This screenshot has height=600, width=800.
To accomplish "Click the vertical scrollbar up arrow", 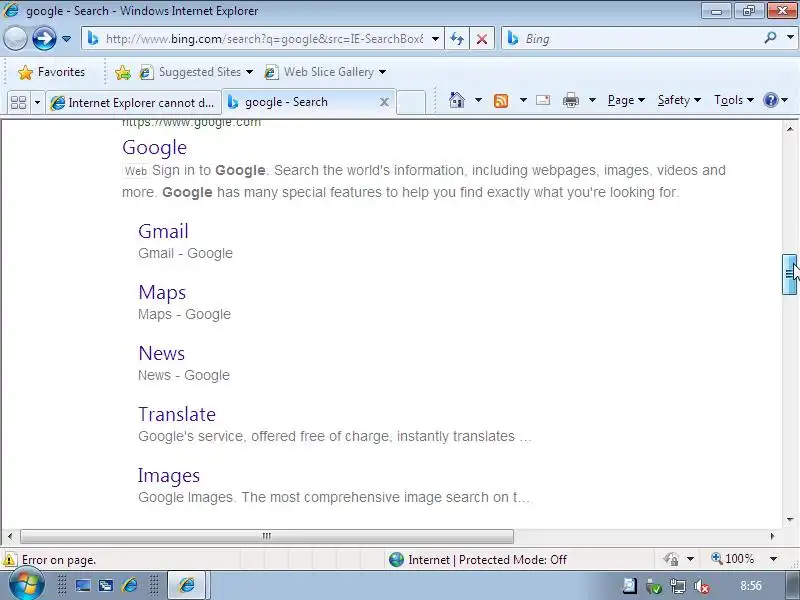I will [790, 129].
